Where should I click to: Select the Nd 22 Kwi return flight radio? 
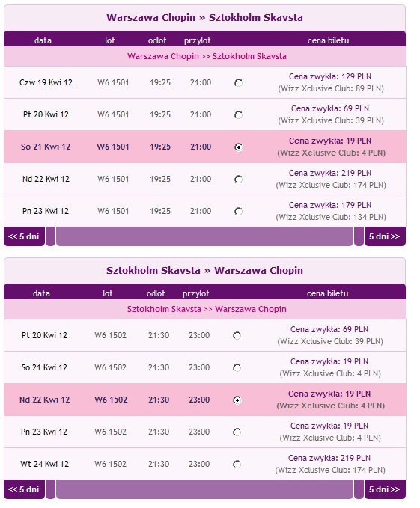[237, 400]
